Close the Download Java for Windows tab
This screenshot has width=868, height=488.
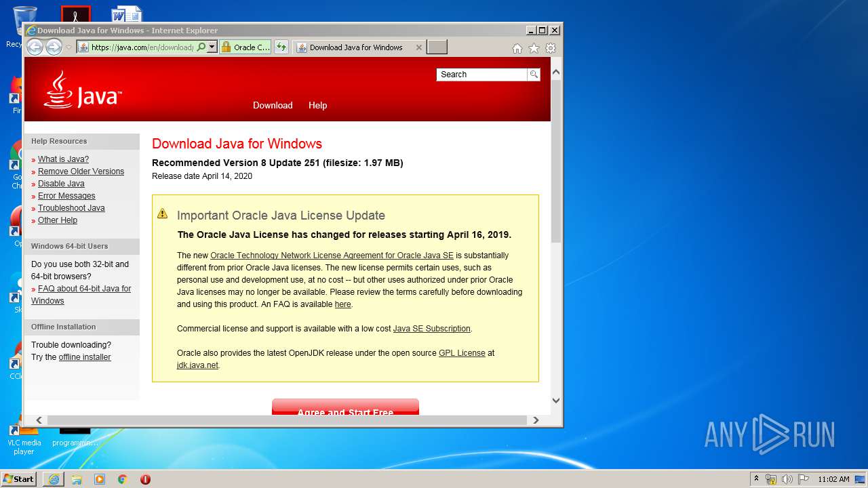418,47
